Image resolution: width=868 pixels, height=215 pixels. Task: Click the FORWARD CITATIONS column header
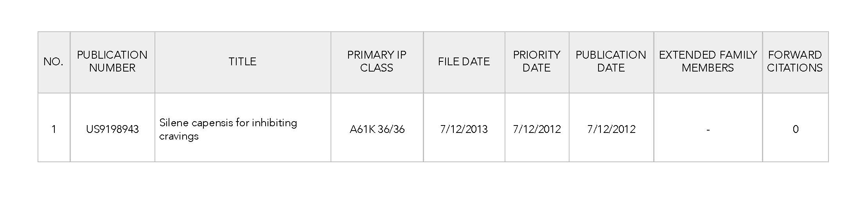click(x=795, y=62)
